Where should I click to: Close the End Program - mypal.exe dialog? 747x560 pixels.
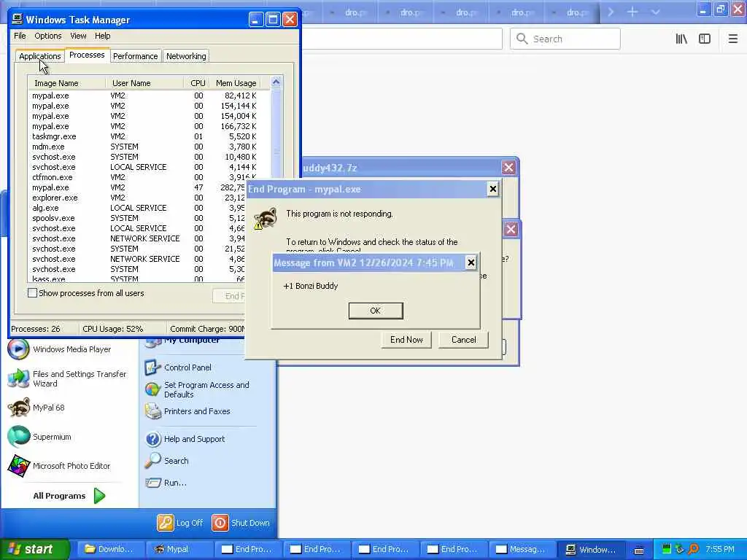click(492, 189)
